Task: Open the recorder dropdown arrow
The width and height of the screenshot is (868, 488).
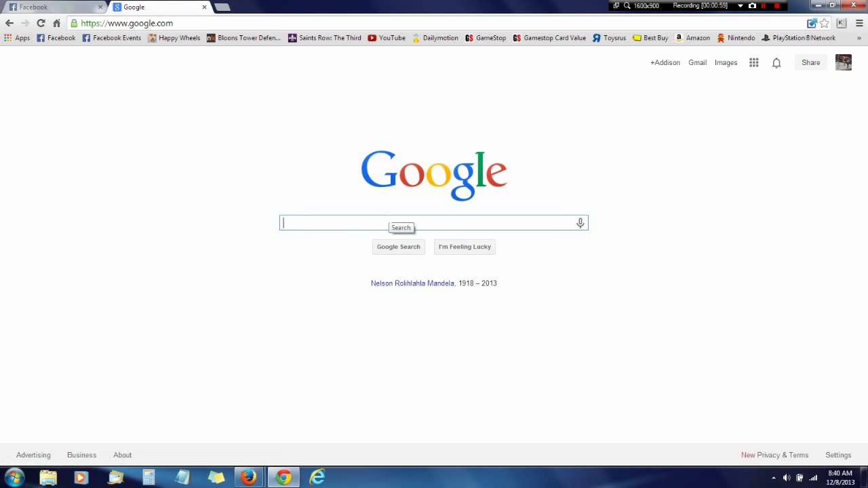Action: click(741, 5)
